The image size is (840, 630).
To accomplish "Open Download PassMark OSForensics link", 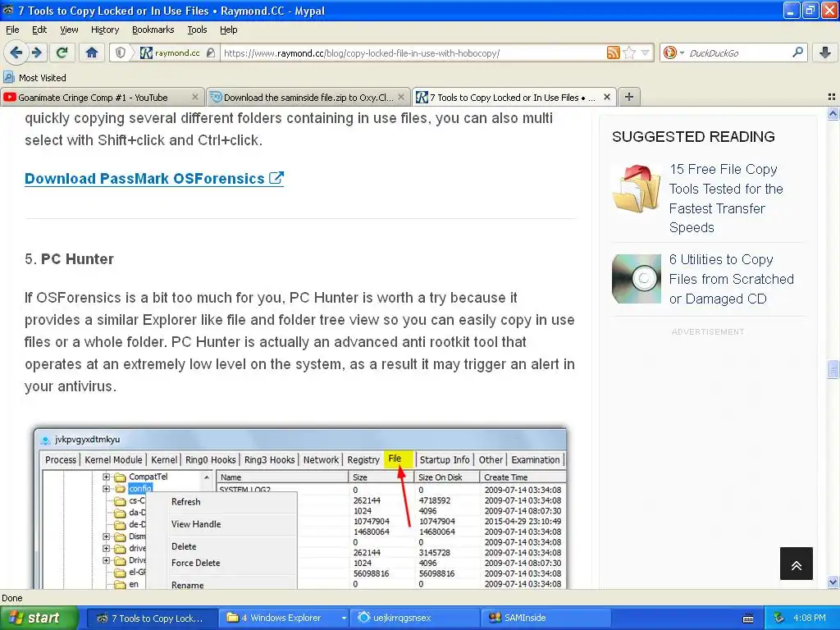I will point(154,178).
